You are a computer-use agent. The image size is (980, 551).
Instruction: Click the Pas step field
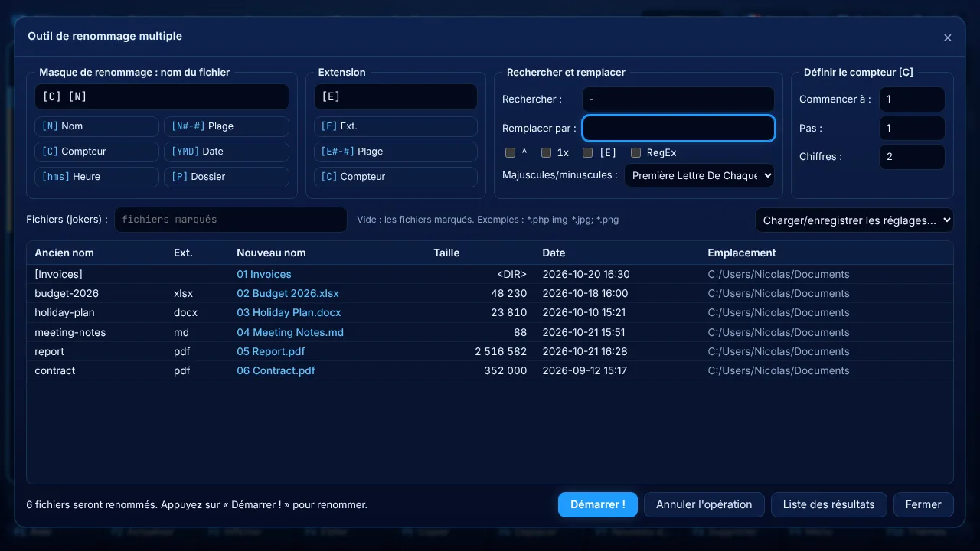(912, 129)
